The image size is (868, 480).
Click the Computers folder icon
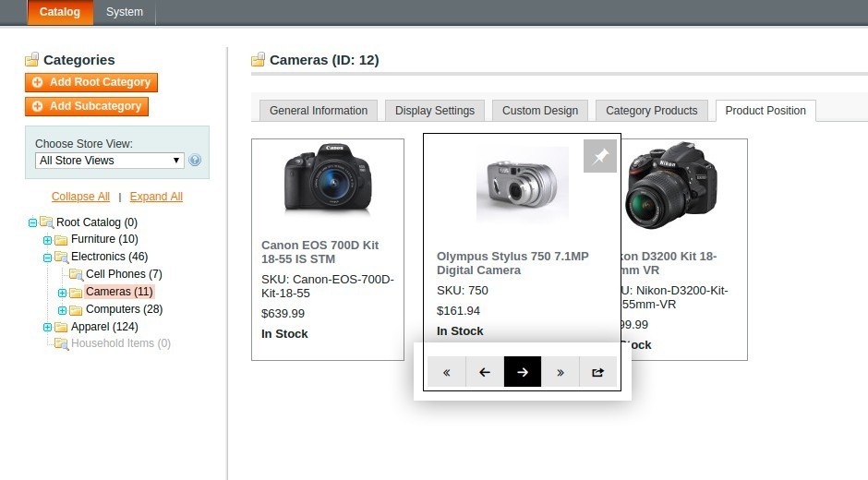click(76, 309)
